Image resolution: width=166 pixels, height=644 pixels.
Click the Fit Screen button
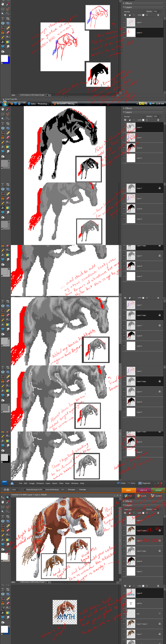click(71, 490)
